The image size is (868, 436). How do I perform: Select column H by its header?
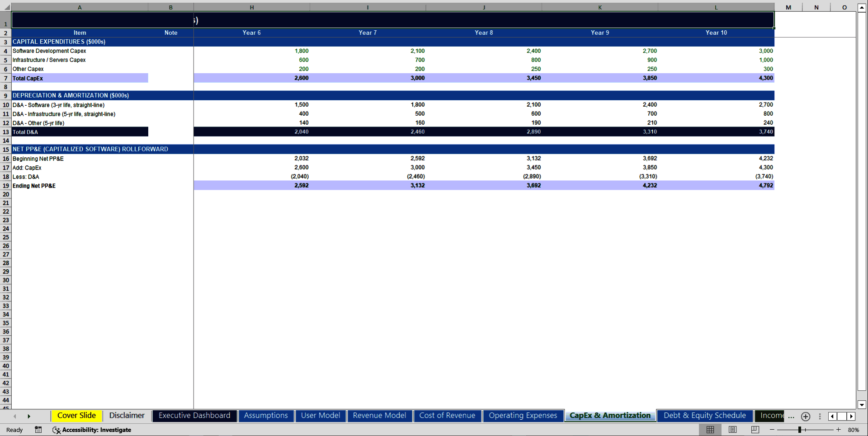pyautogui.click(x=251, y=7)
